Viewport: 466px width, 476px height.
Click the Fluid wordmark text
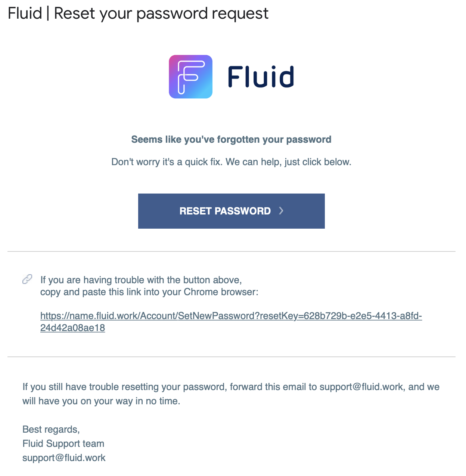(x=261, y=77)
